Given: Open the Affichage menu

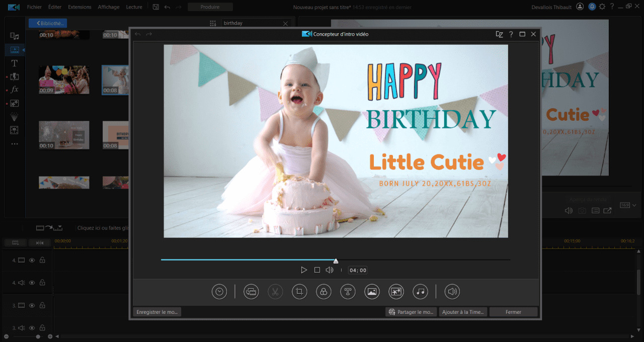Looking at the screenshot, I should click(x=109, y=7).
